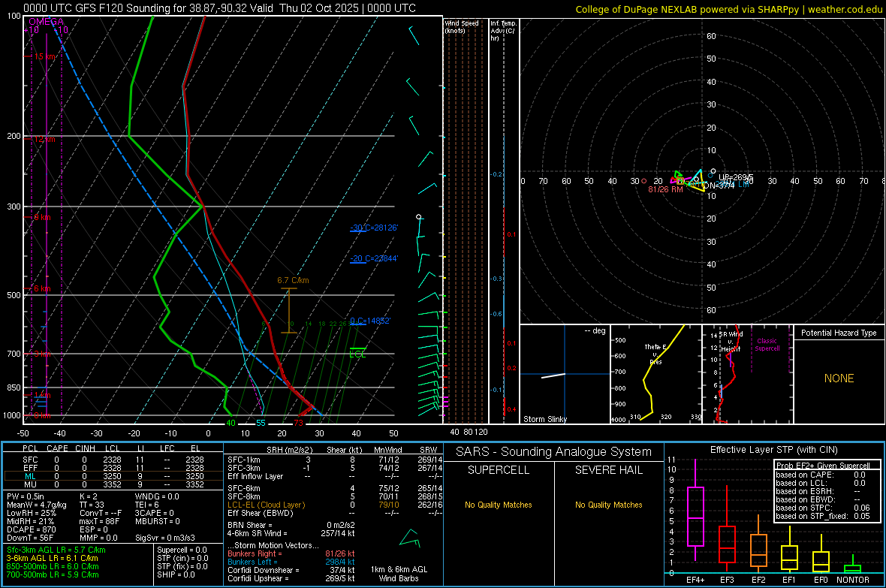Click the Corfidi Downshear vector line
The image size is (886, 588).
tap(291, 570)
